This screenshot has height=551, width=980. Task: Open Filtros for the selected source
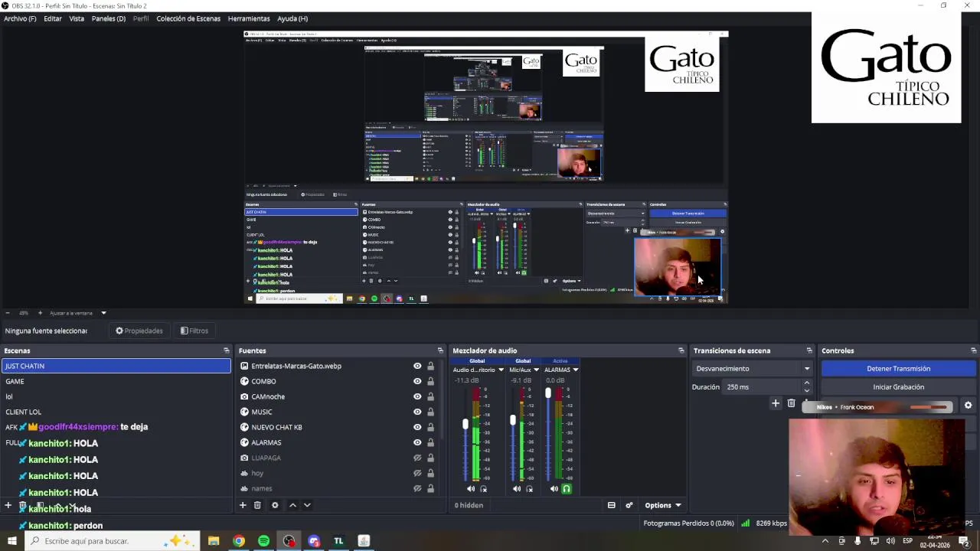[194, 331]
